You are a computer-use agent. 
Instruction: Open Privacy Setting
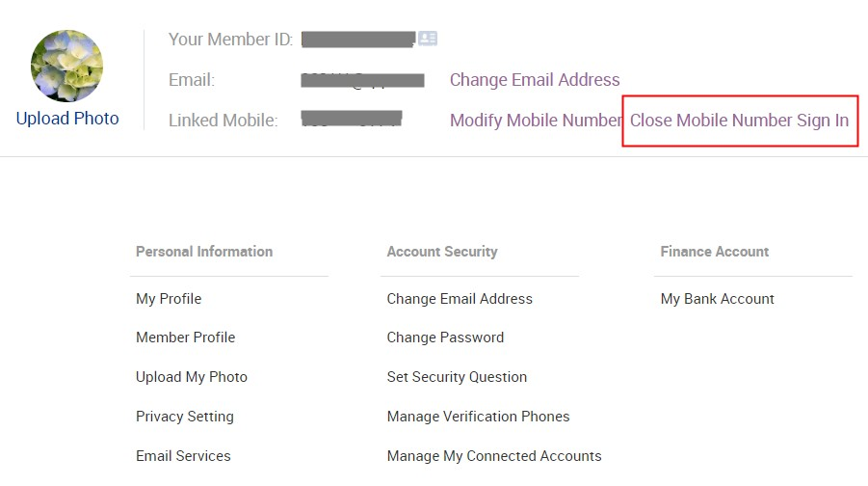coord(185,417)
